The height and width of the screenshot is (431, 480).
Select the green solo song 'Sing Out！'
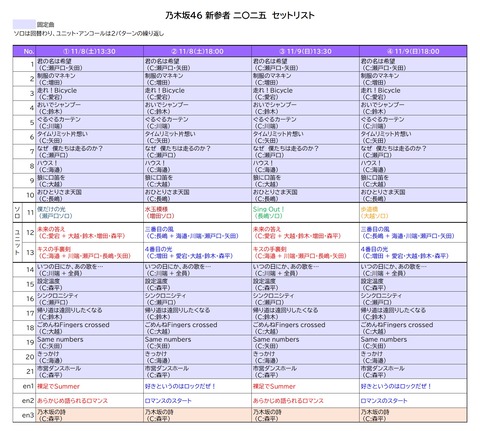pyautogui.click(x=268, y=209)
